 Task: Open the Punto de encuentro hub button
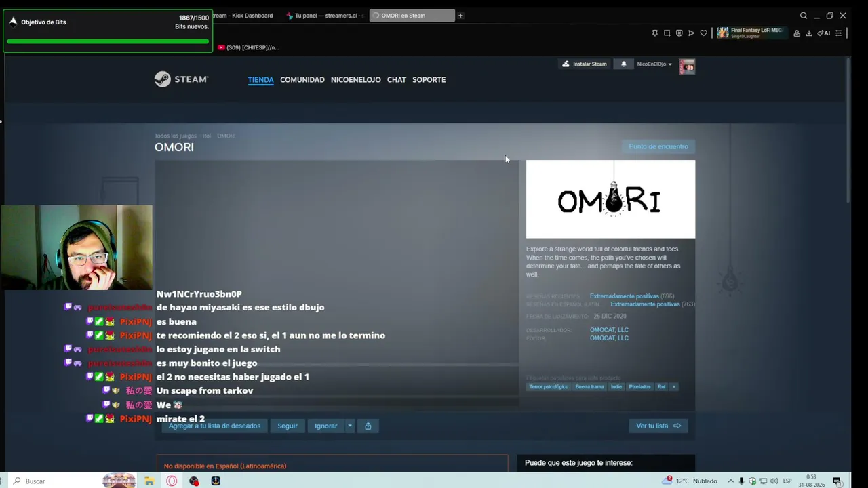tap(658, 146)
